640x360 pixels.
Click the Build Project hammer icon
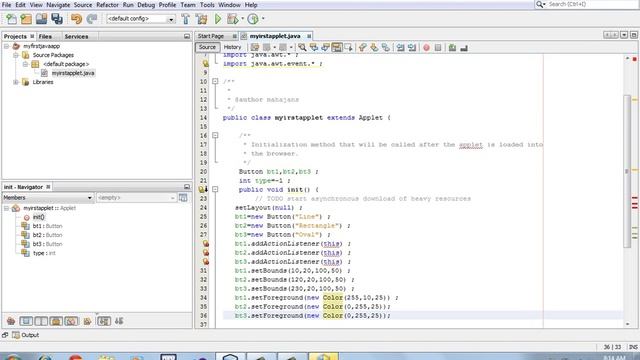186,19
